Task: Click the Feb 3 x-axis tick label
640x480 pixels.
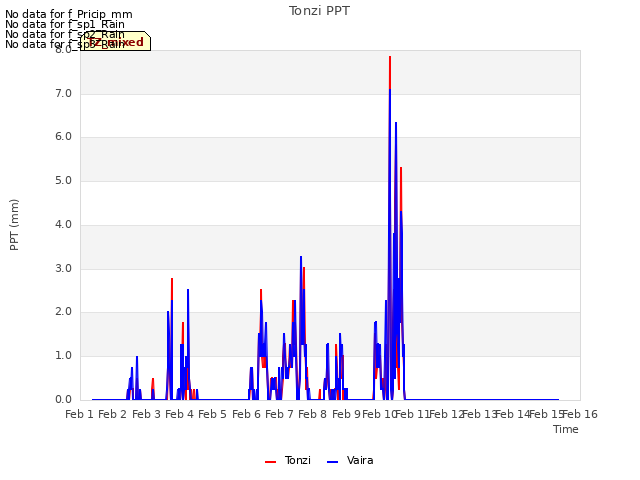Action: point(147,414)
